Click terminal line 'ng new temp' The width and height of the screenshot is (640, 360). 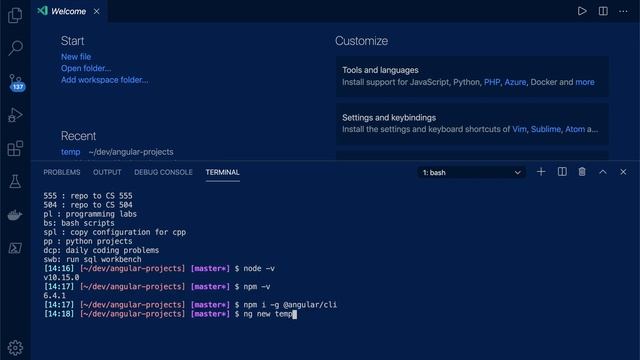pyautogui.click(x=268, y=314)
